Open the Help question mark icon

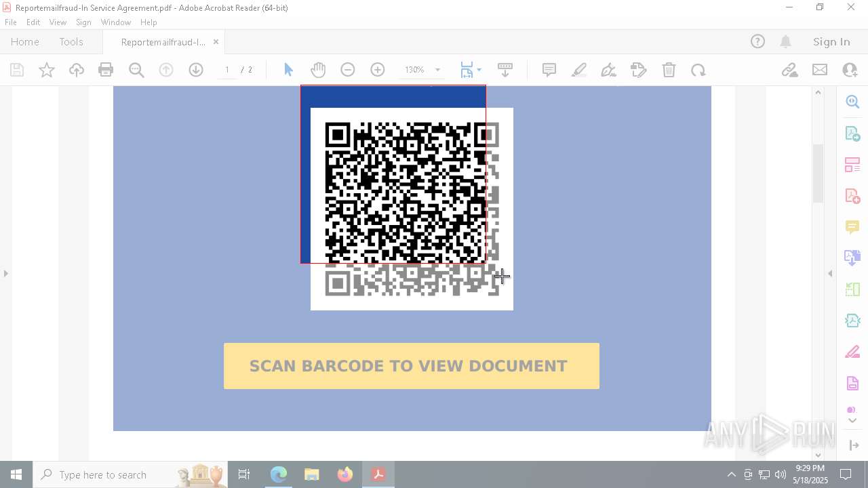[757, 41]
